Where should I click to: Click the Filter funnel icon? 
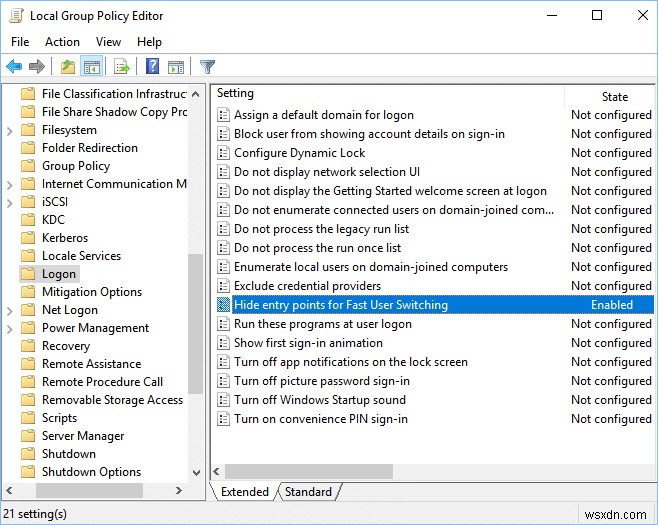(207, 67)
